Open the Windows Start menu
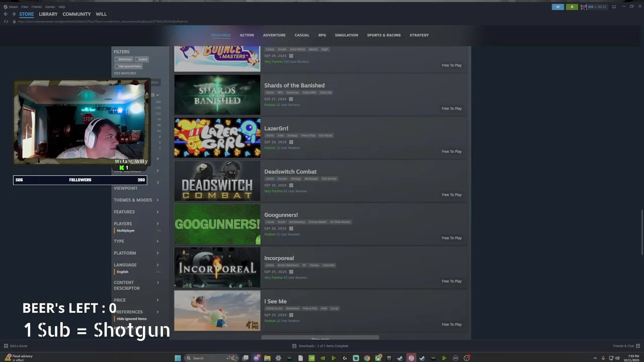644x362 pixels. click(x=178, y=358)
